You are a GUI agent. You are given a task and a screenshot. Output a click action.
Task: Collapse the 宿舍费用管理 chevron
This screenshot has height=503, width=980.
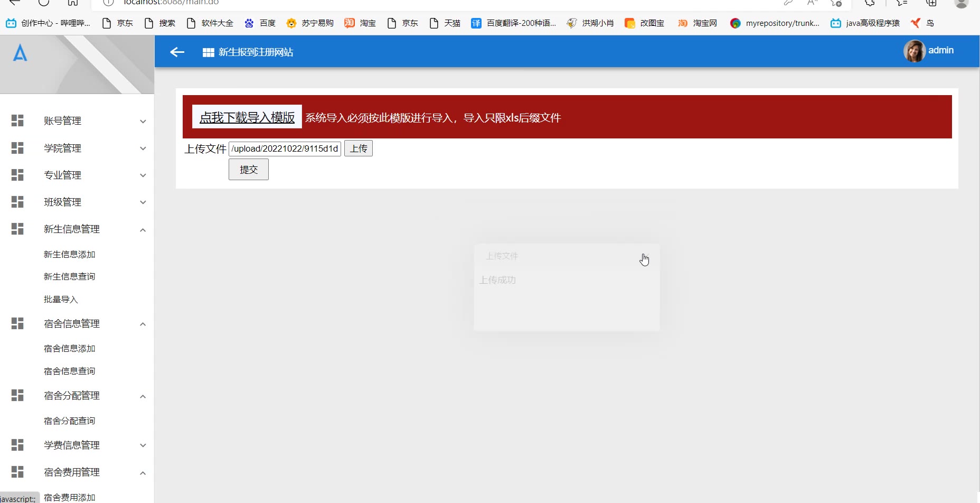point(143,473)
